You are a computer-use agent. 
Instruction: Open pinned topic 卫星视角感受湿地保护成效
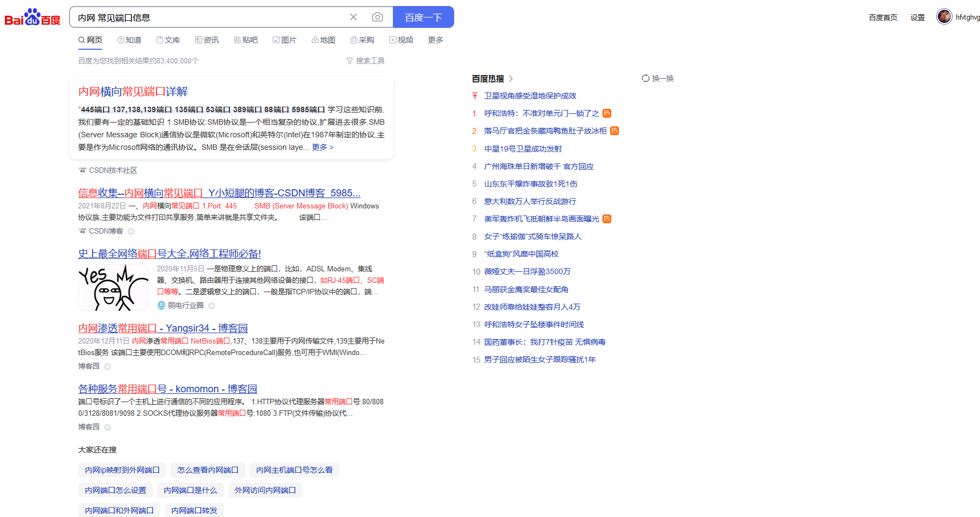pos(530,96)
